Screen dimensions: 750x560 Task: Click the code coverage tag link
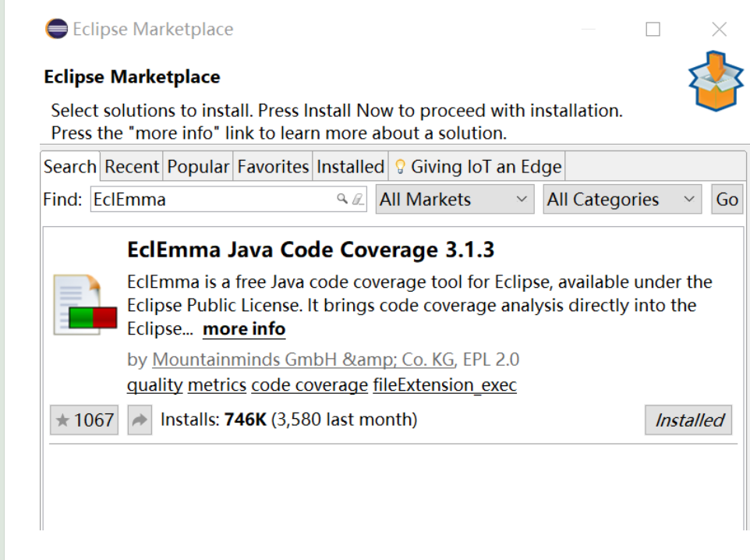(x=310, y=385)
